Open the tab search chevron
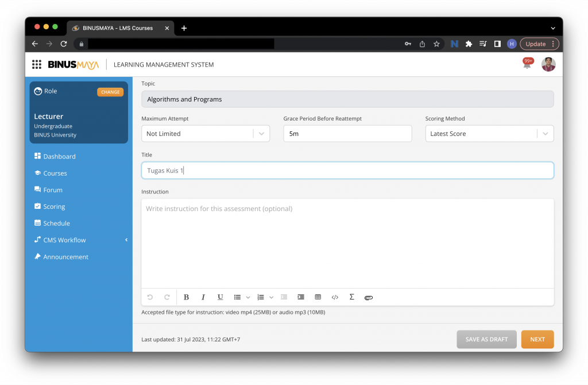Screen dimensions: 588x385 coord(553,28)
